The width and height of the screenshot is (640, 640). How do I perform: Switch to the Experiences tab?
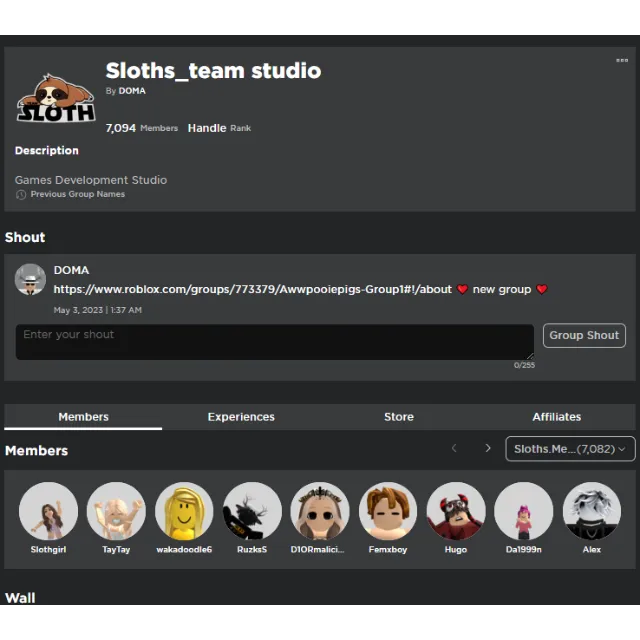coord(241,417)
